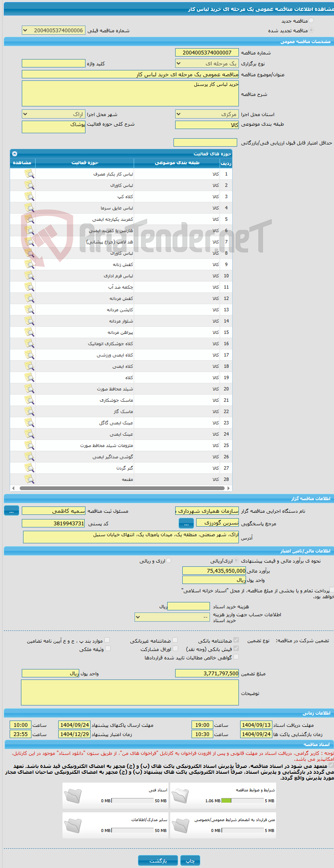Open the نوع برگزاری dropdown

click(x=207, y=64)
